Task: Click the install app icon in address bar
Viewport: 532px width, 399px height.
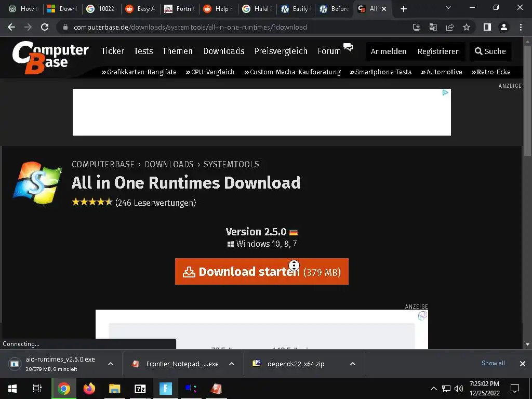Action: point(416,27)
